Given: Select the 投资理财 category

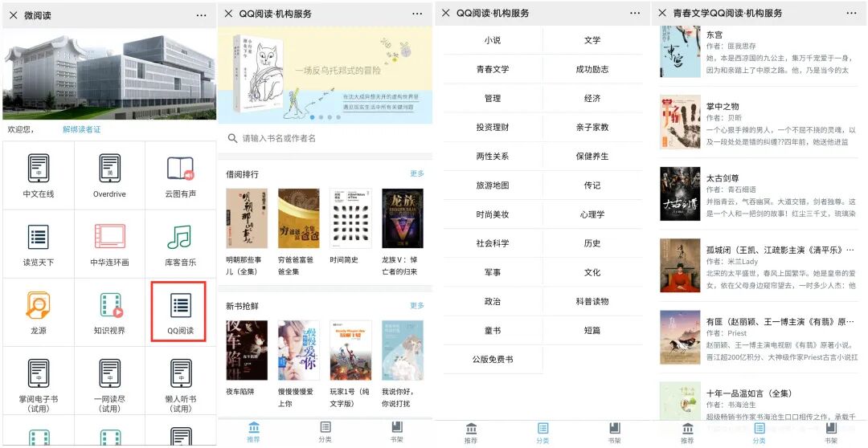Looking at the screenshot, I should tap(493, 127).
